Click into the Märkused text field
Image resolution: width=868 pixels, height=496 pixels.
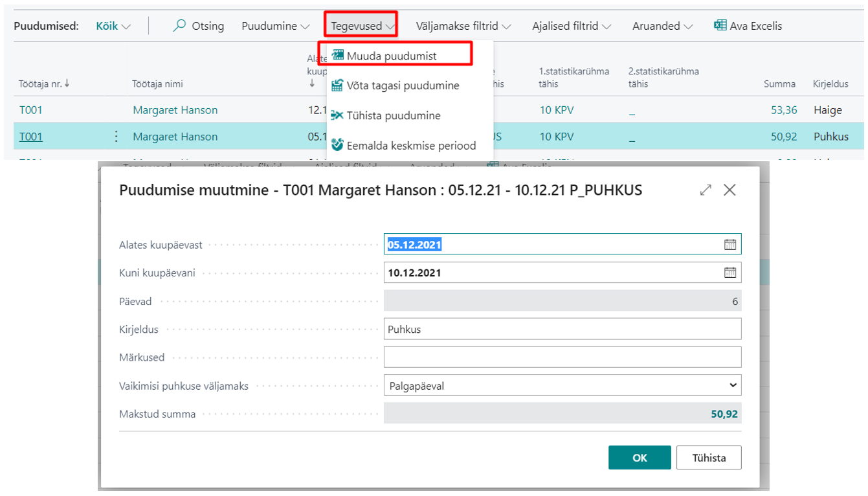pyautogui.click(x=562, y=357)
